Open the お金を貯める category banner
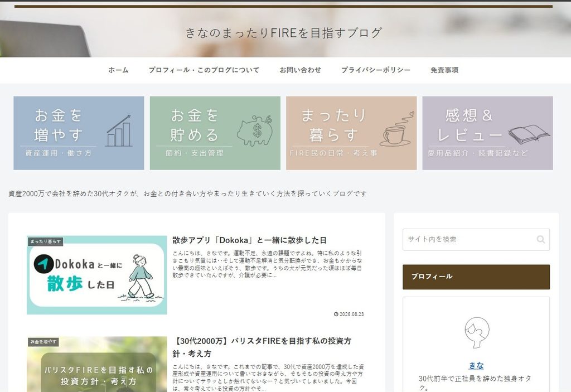 (215, 133)
